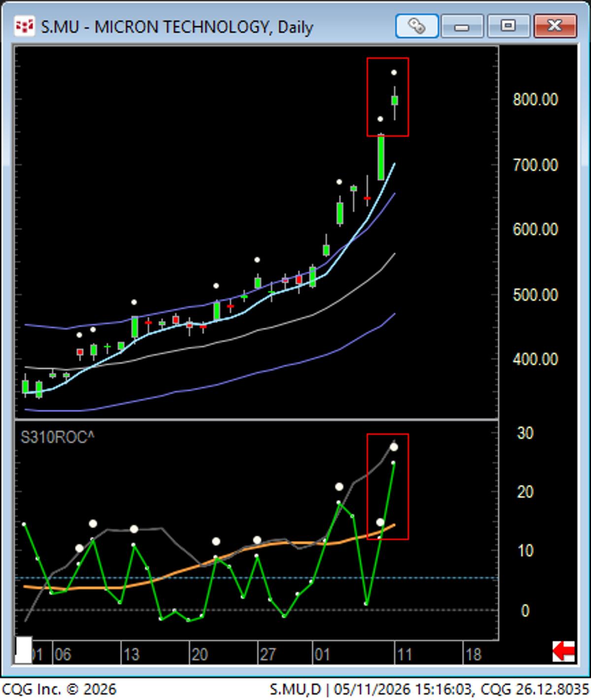Click the 400.00 price scale label
Viewport: 591px width, 700px height.
coord(535,359)
